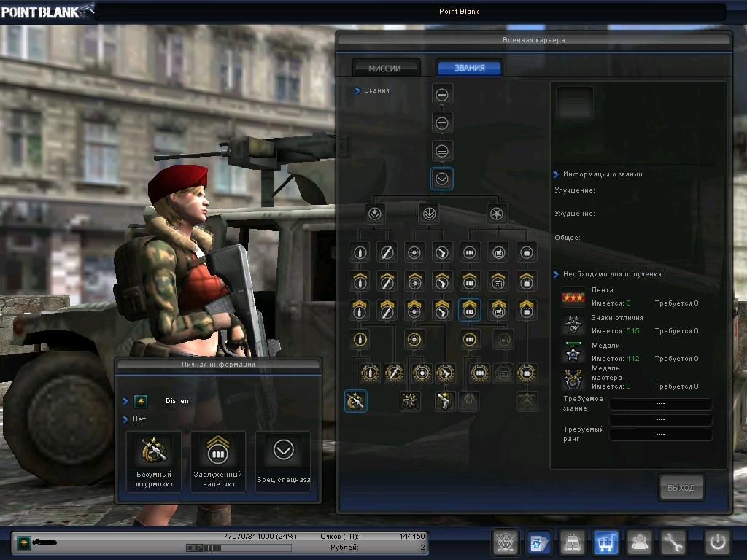The width and height of the screenshot is (747, 560).
Task: Select the top single-line rank node
Action: coord(442,94)
